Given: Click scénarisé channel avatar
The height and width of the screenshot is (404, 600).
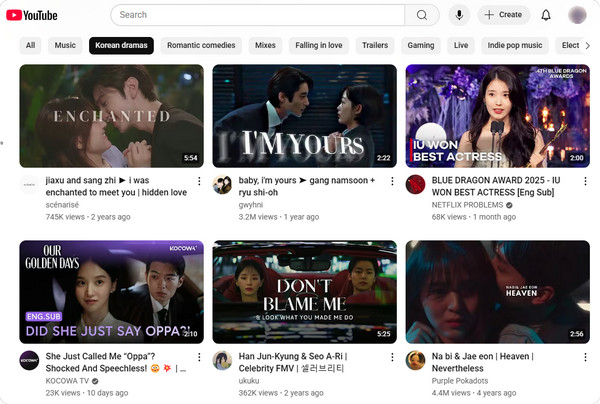Looking at the screenshot, I should coord(29,185).
